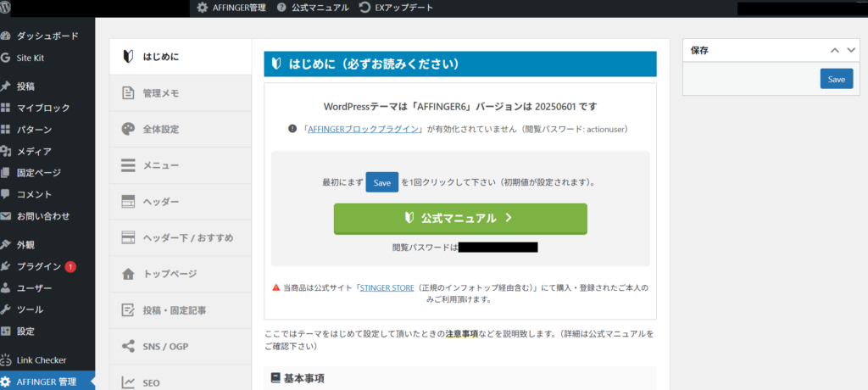Click the メニュー hamburger icon
The width and height of the screenshot is (868, 390).
pos(128,165)
